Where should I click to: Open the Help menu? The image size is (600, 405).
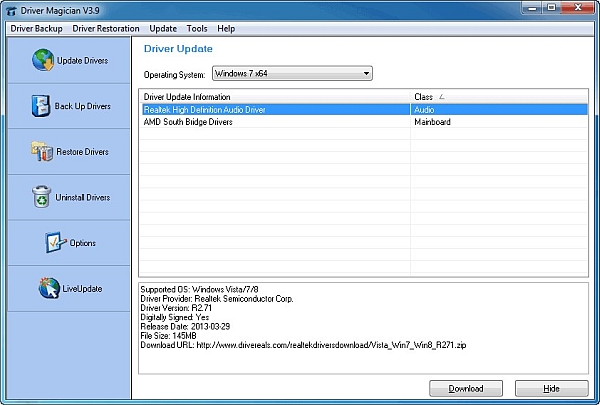point(226,29)
